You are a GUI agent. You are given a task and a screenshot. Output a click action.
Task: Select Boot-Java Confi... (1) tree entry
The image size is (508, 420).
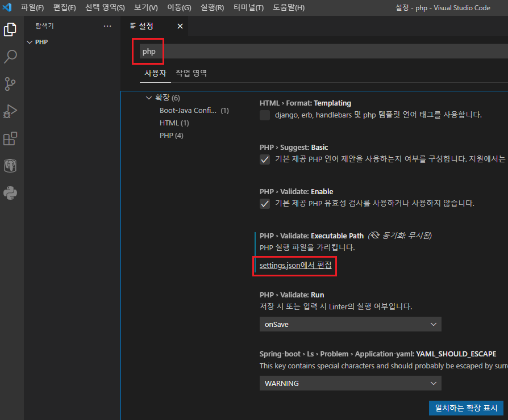194,111
